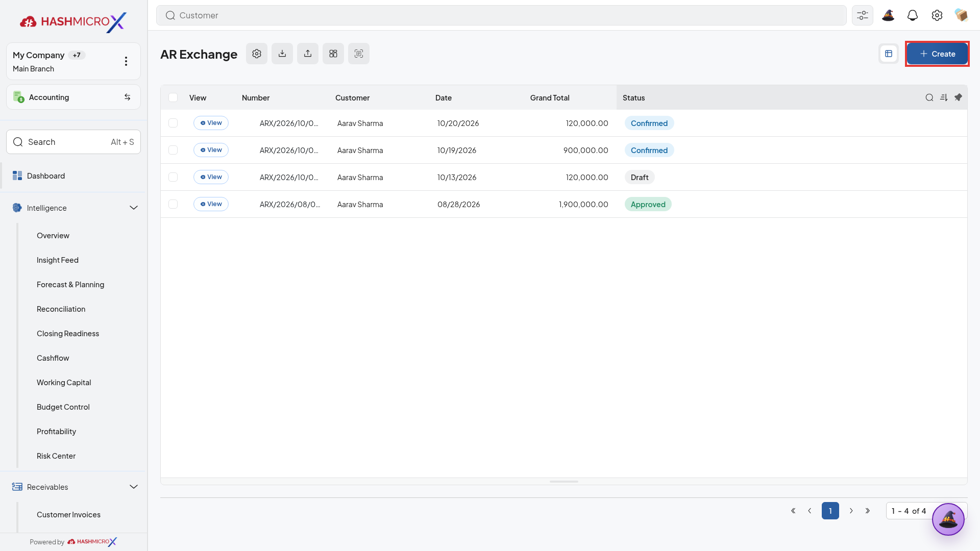Open the filter sliders icon next to search
The width and height of the screenshot is (980, 551).
tap(863, 15)
